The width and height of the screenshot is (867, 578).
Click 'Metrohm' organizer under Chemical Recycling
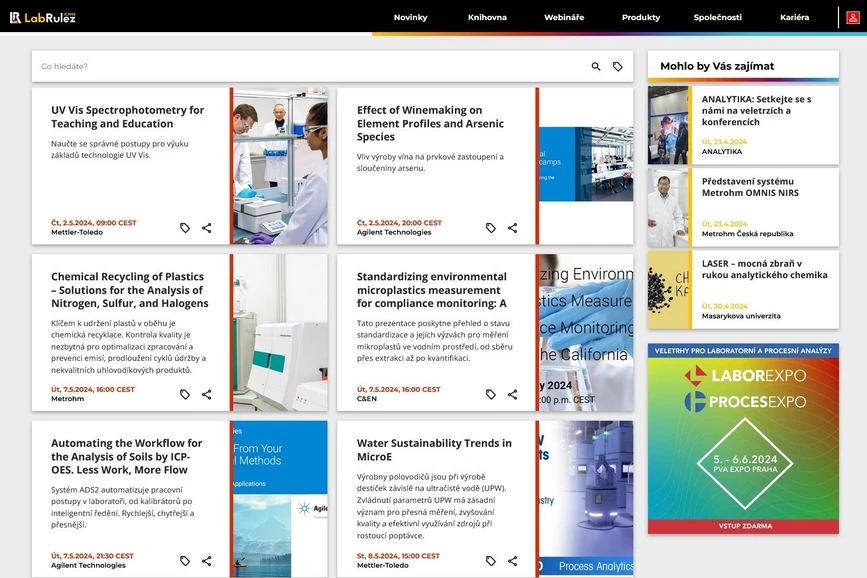(x=67, y=399)
